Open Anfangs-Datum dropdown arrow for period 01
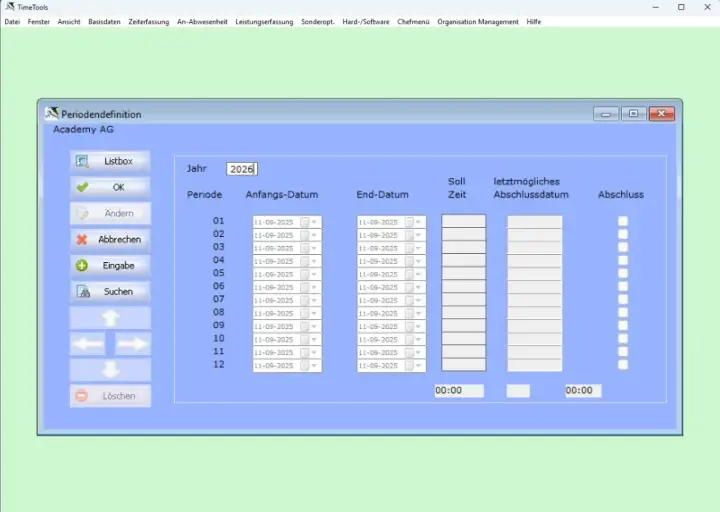This screenshot has height=512, width=720. coord(315,222)
